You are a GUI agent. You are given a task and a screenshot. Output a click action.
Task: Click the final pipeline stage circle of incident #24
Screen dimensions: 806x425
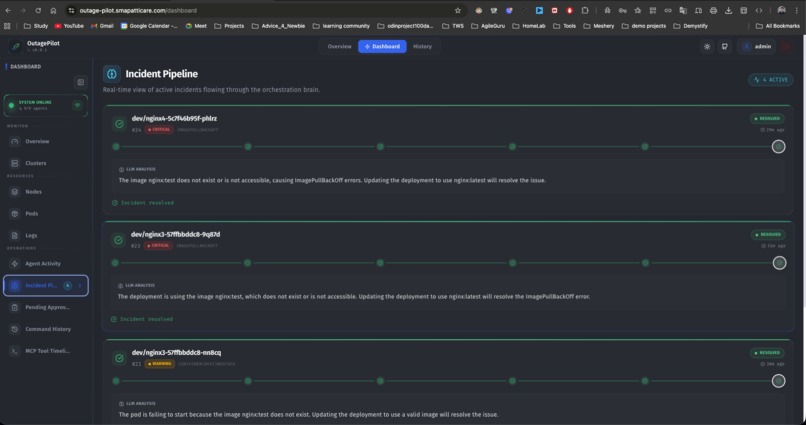pos(778,146)
